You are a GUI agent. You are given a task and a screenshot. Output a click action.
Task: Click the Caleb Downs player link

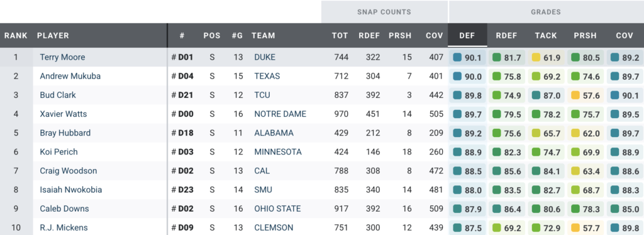click(x=65, y=209)
